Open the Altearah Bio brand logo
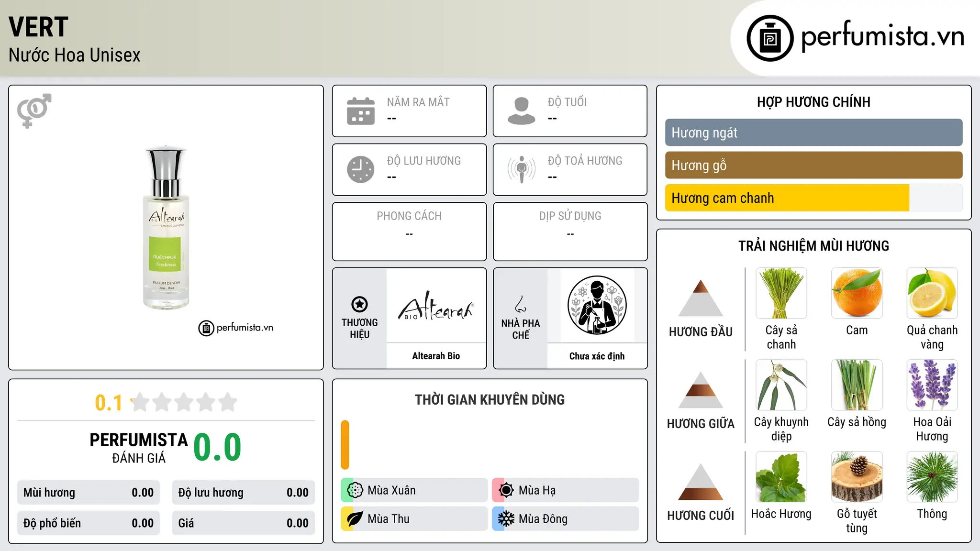The image size is (980, 551). 436,306
